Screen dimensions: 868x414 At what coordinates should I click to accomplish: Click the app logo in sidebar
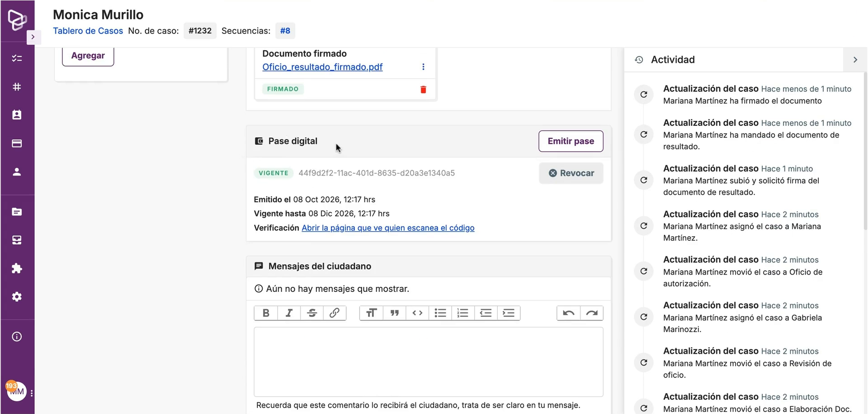[x=17, y=20]
